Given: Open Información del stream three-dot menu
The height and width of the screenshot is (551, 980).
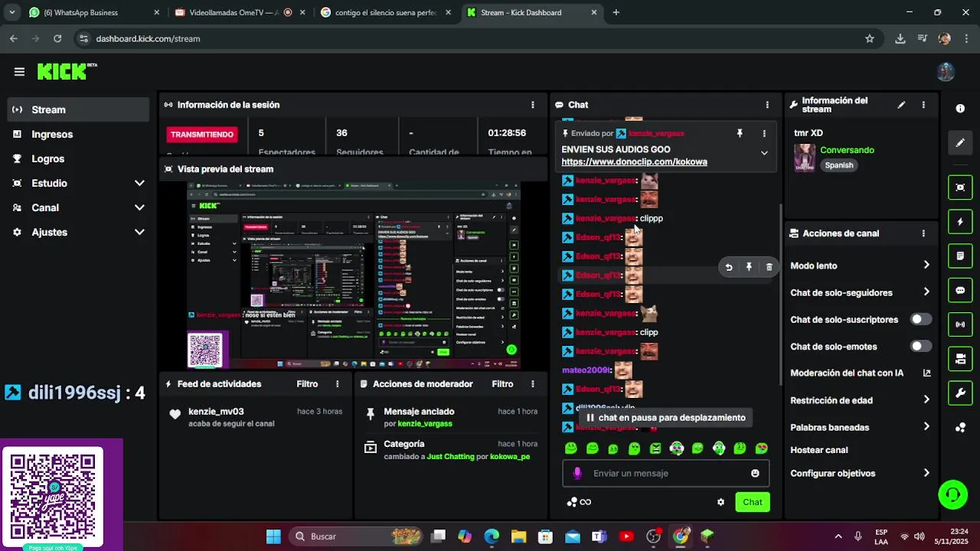Looking at the screenshot, I should (x=923, y=105).
